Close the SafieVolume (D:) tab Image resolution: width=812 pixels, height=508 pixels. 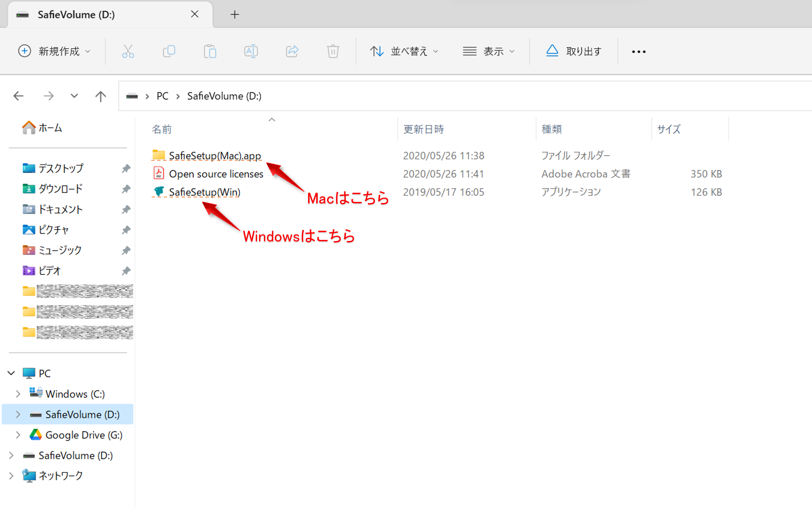pos(195,14)
